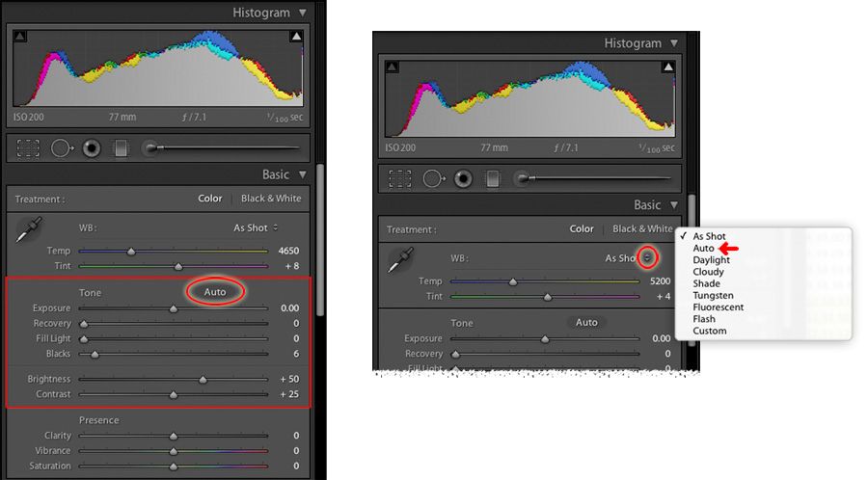Select Red Eye Correction tool in right panel
Viewport: 868px width, 480px height.
[463, 178]
